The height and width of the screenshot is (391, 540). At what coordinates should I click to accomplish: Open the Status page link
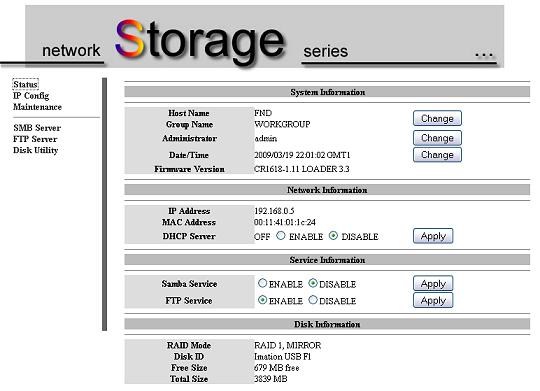25,84
